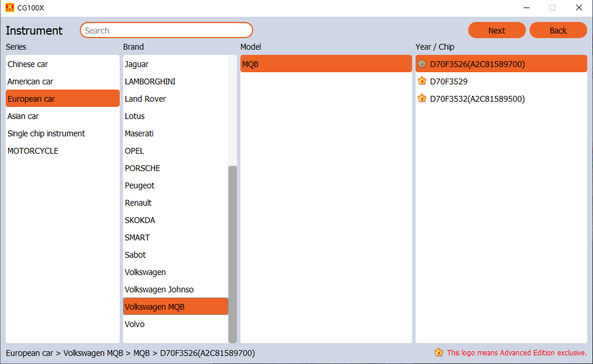The width and height of the screenshot is (593, 364).
Task: Select the D70F3529 chip text
Action: tap(449, 81)
